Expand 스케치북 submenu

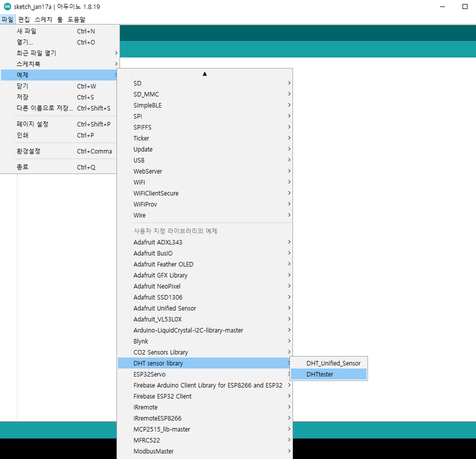coord(59,64)
